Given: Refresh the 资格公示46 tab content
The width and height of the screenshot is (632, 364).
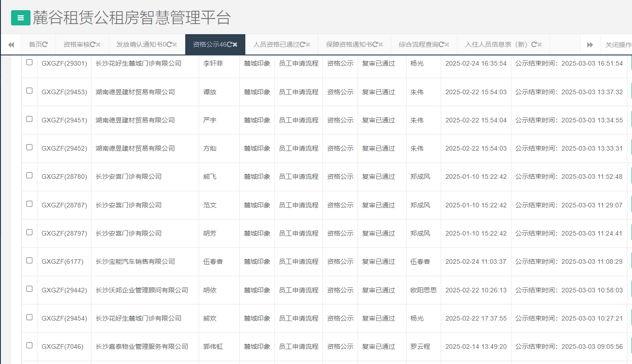Looking at the screenshot, I should click(x=230, y=45).
